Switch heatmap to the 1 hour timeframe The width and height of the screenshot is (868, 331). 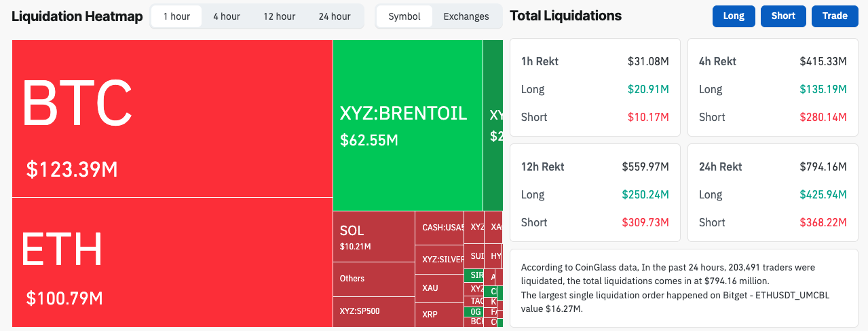pos(176,16)
